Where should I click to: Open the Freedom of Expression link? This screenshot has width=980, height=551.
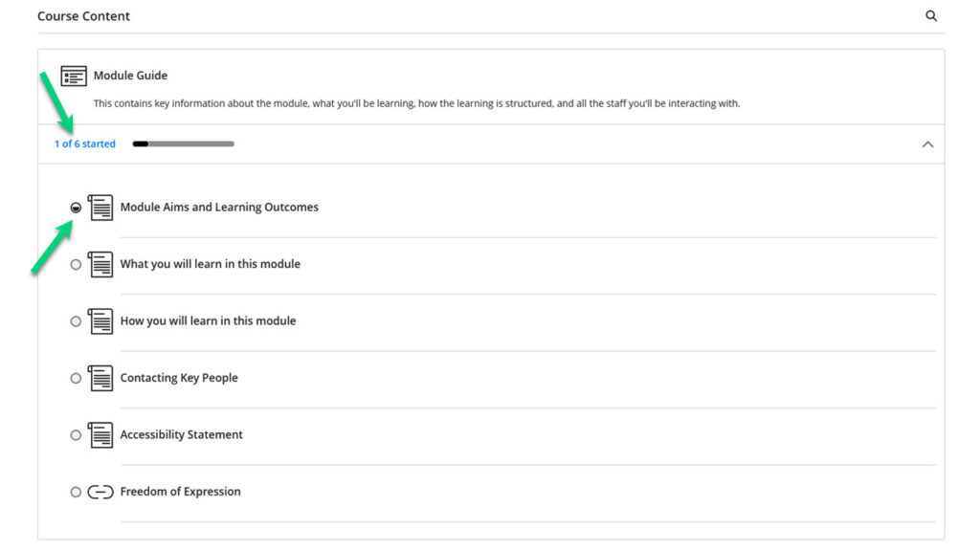pyautogui.click(x=180, y=491)
